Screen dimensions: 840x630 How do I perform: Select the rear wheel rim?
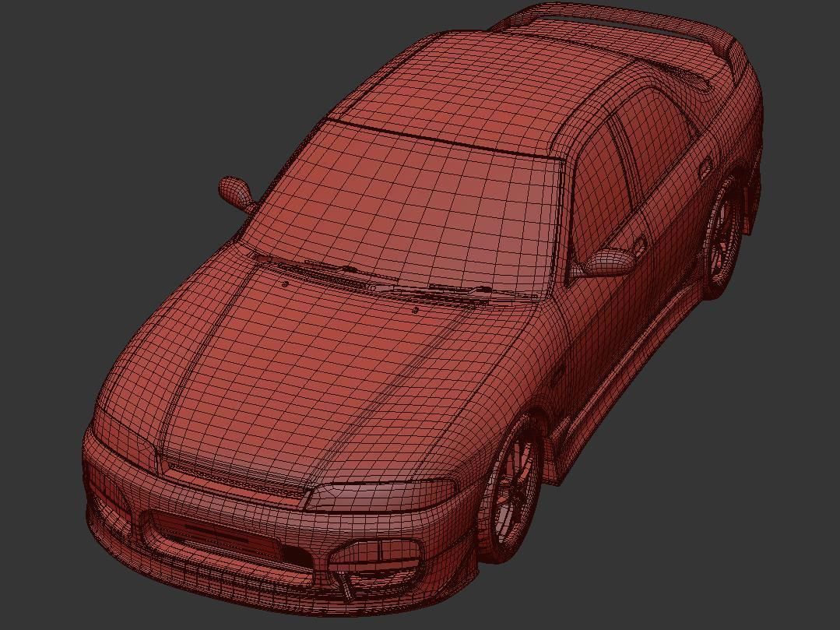click(x=723, y=236)
